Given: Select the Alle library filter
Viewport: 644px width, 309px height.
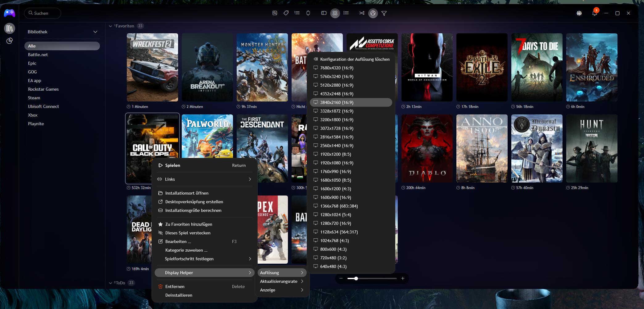Looking at the screenshot, I should pos(62,46).
